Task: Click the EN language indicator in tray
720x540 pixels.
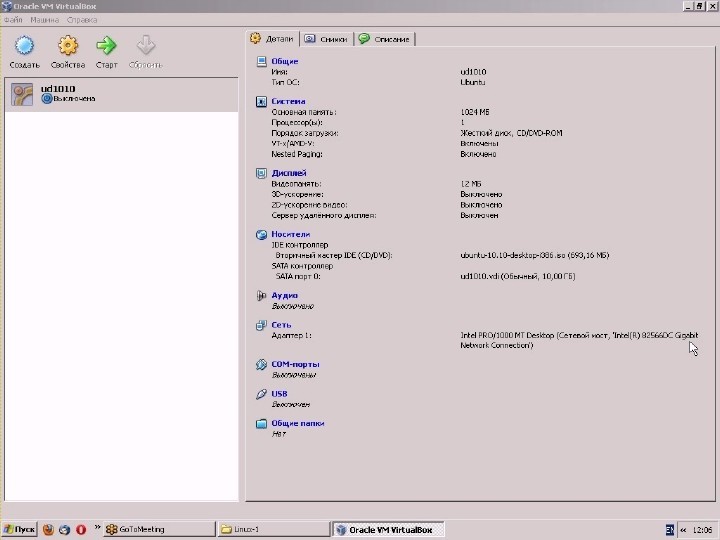Action: click(669, 530)
